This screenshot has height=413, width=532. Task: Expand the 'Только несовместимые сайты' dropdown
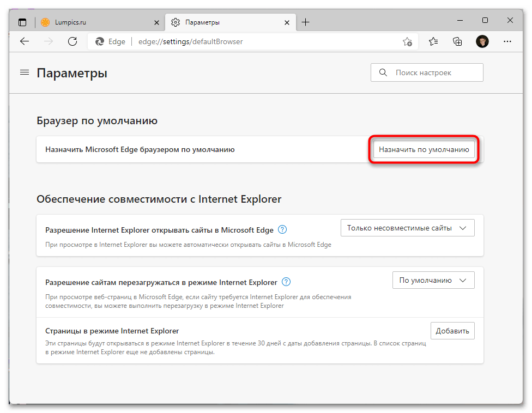pos(407,228)
